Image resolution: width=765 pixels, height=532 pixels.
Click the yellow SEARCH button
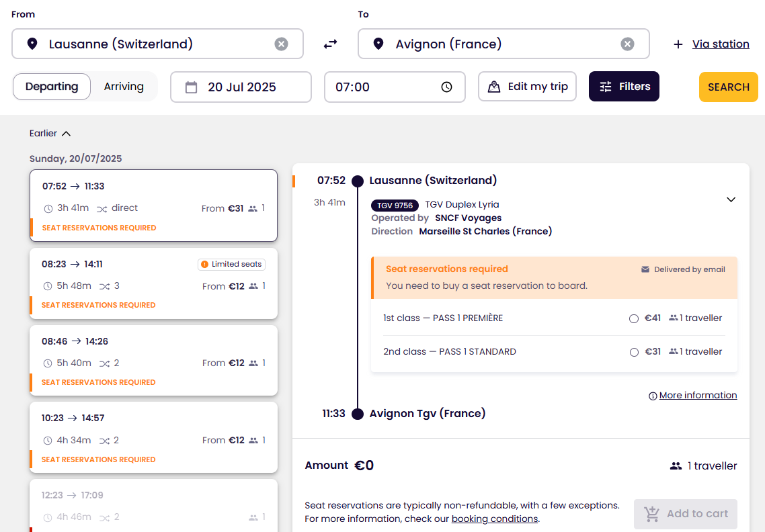(x=729, y=87)
